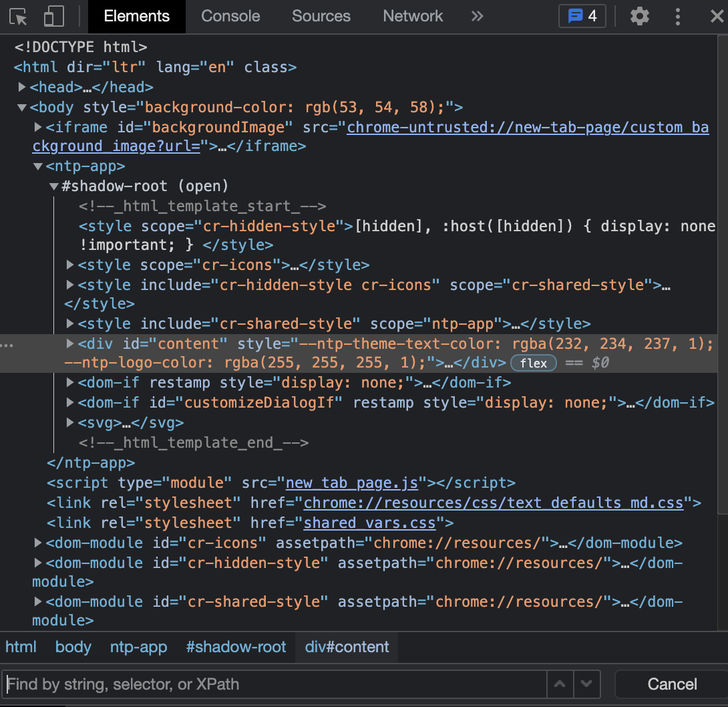Select the #shadow-root breadcrumb
This screenshot has width=728, height=707.
236,647
